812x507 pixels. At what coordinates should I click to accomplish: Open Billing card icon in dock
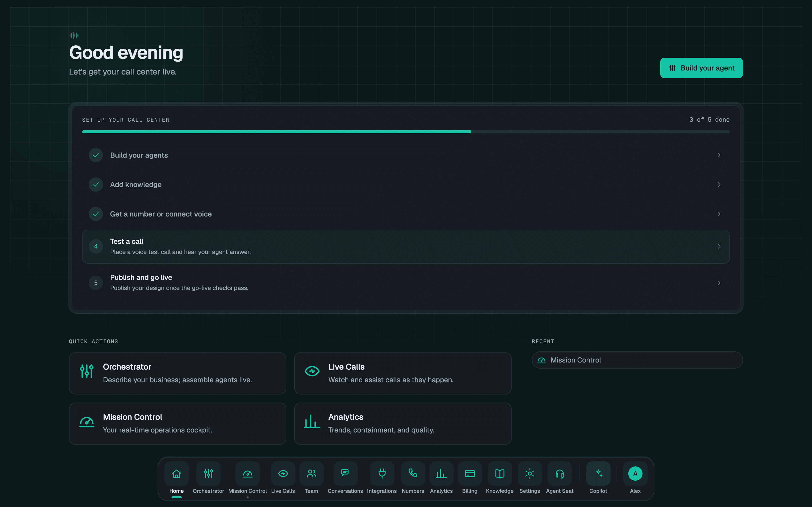click(x=470, y=474)
